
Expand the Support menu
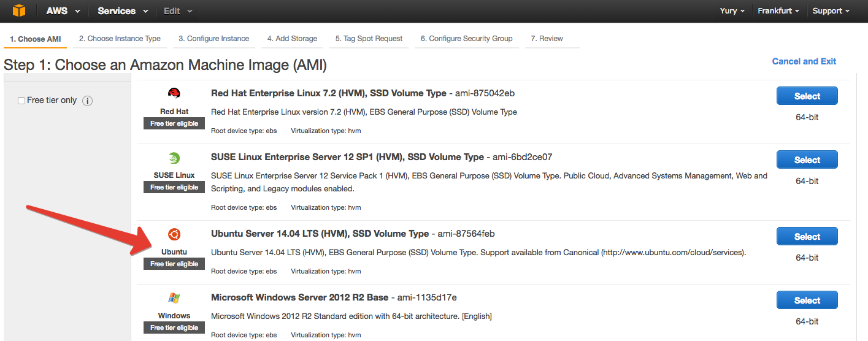tap(831, 11)
